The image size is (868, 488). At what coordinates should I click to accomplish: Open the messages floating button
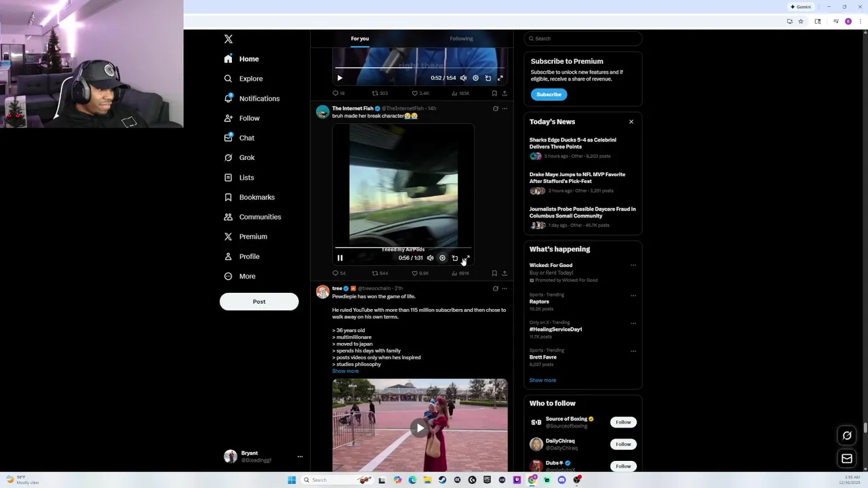point(847,459)
